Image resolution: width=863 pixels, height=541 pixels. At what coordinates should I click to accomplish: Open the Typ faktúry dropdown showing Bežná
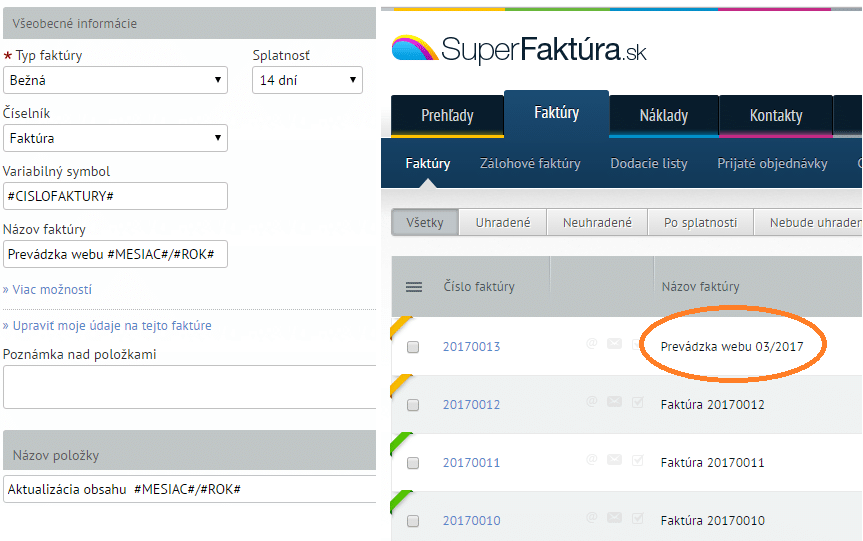[x=116, y=80]
